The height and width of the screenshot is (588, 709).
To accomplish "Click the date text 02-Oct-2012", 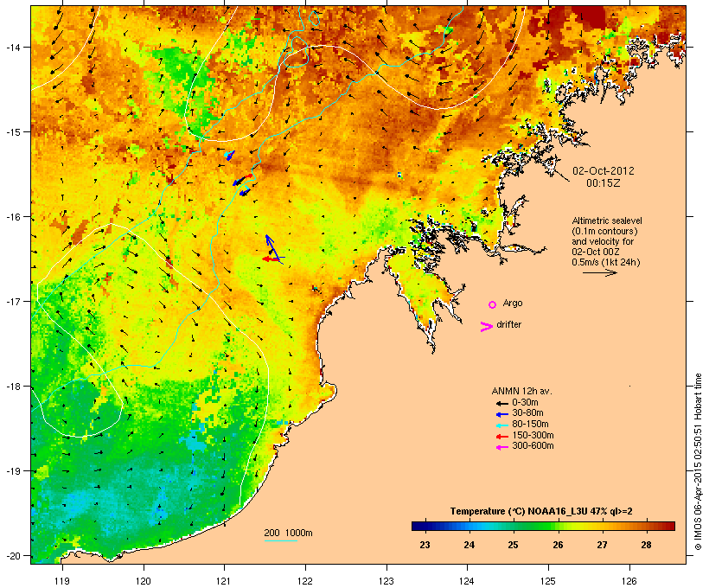I will click(604, 171).
